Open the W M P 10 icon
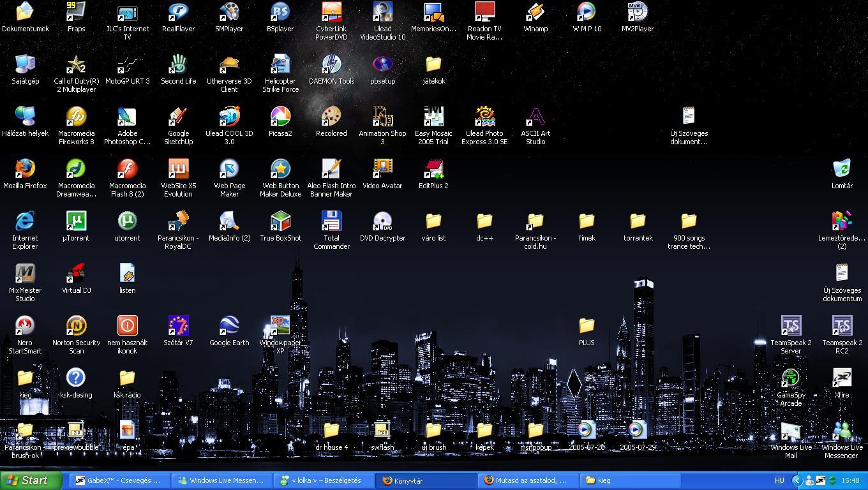The image size is (868, 490). [587, 17]
